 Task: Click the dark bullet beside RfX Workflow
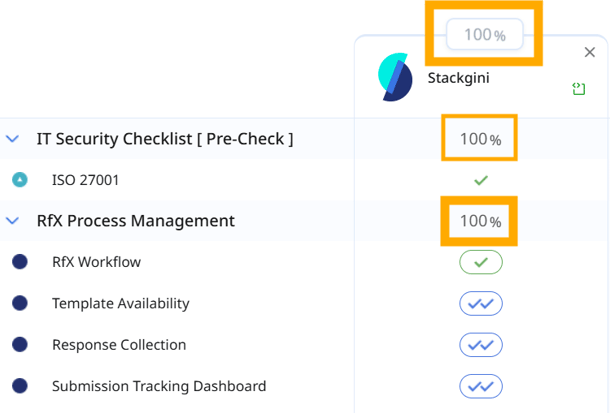coord(20,262)
